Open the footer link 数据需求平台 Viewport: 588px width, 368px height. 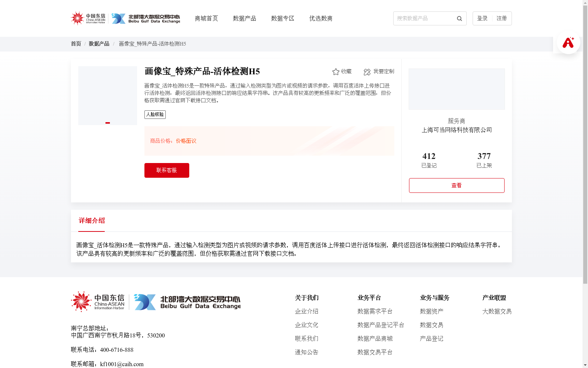point(375,311)
